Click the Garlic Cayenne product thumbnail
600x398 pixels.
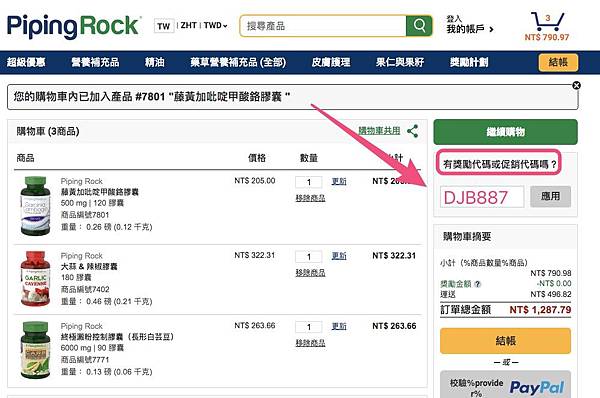click(35, 279)
